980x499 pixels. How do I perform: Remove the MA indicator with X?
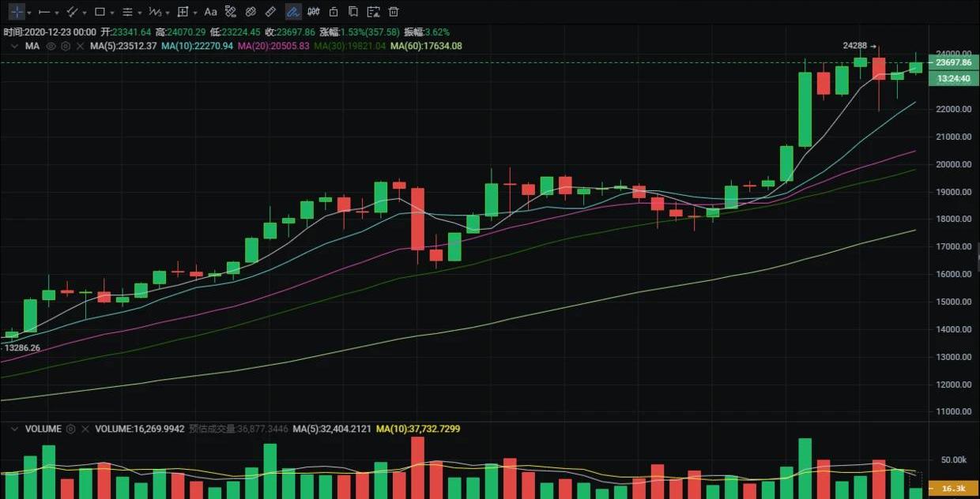pos(79,47)
